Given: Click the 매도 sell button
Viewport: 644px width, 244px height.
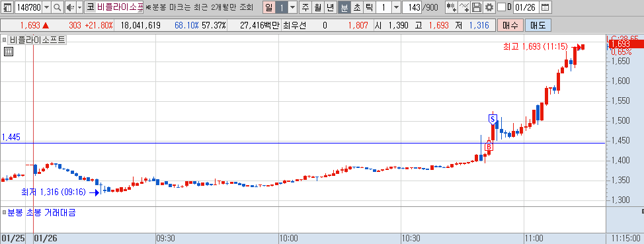Looking at the screenshot, I should (538, 26).
